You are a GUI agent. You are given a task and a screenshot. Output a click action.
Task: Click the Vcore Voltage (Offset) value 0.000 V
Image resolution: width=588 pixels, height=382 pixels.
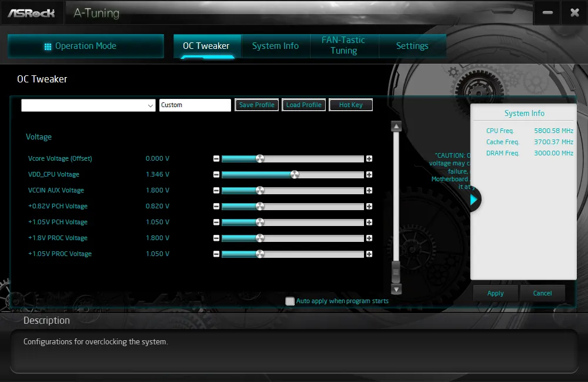coord(158,159)
